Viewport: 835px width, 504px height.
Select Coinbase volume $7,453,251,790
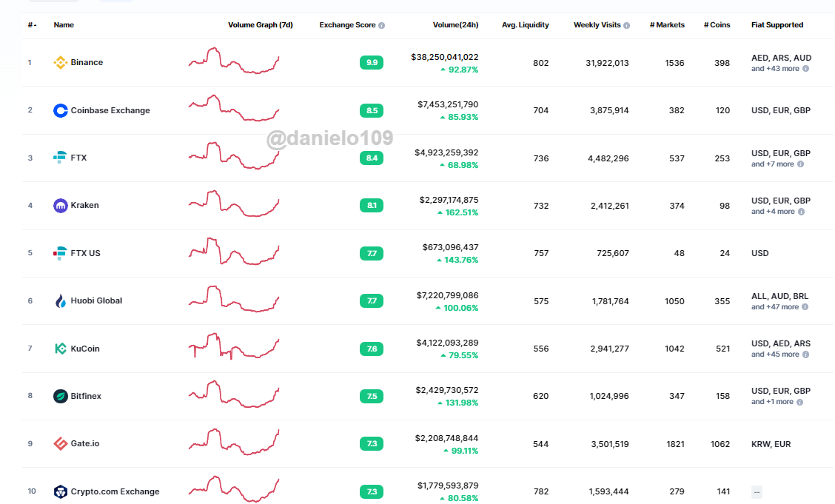448,104
